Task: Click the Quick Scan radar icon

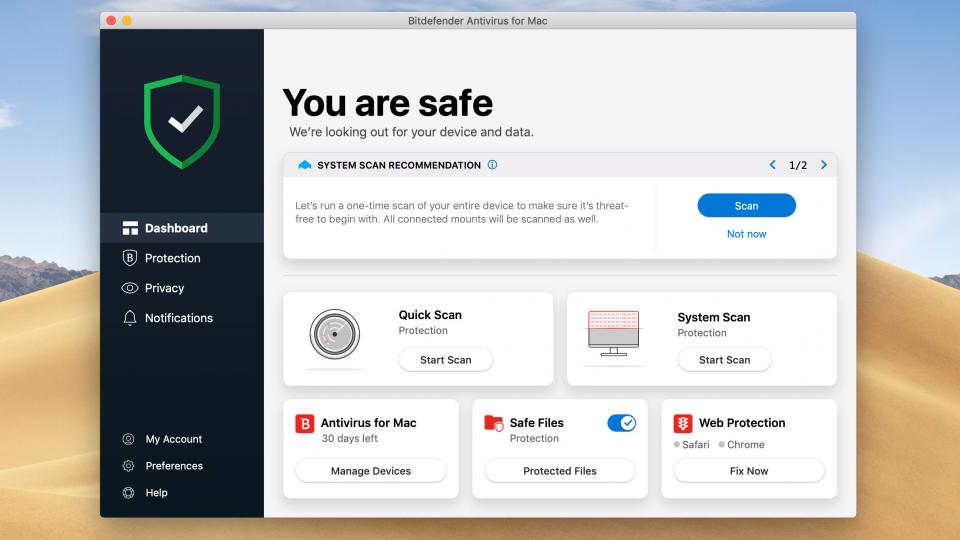Action: 334,334
